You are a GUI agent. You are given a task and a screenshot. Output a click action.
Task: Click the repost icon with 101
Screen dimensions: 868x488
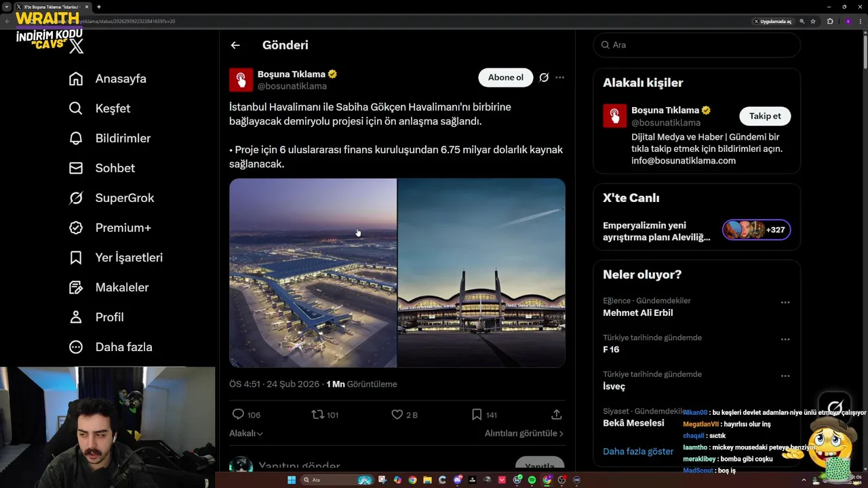[317, 414]
